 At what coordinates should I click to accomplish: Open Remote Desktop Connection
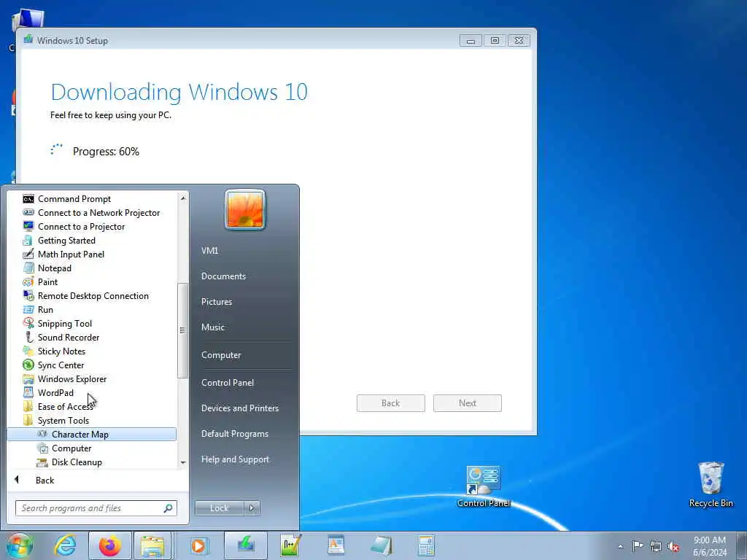(x=91, y=296)
